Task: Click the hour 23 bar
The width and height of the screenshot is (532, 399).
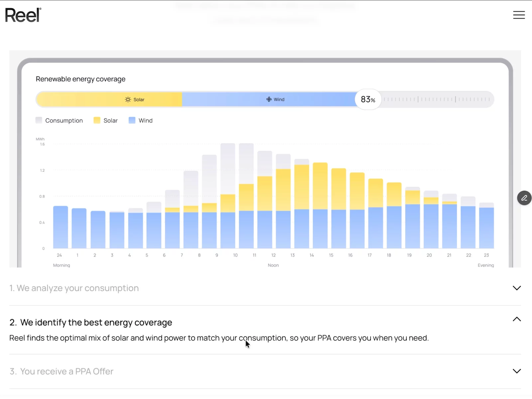Action: pos(486,225)
